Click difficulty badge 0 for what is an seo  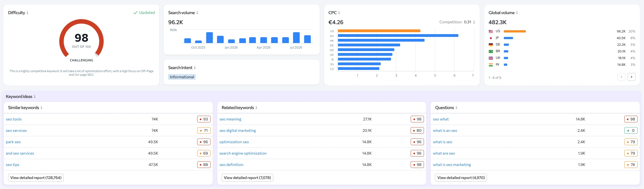click(x=631, y=131)
